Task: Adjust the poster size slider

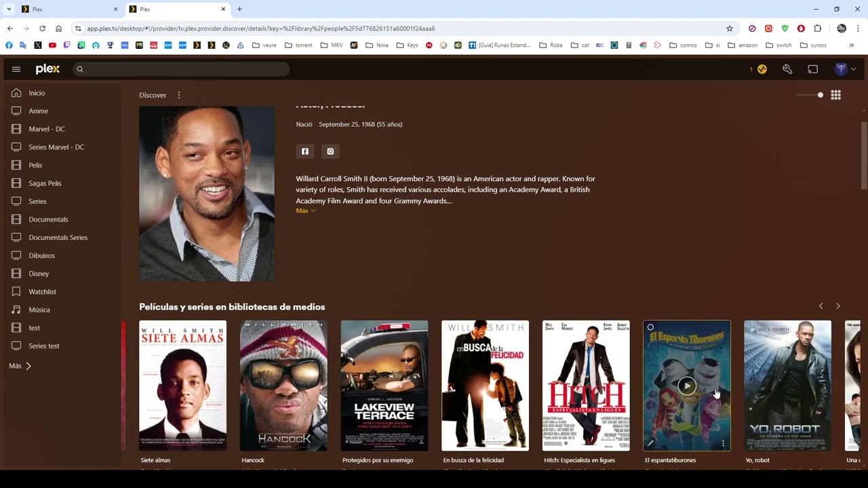Action: tap(810, 96)
